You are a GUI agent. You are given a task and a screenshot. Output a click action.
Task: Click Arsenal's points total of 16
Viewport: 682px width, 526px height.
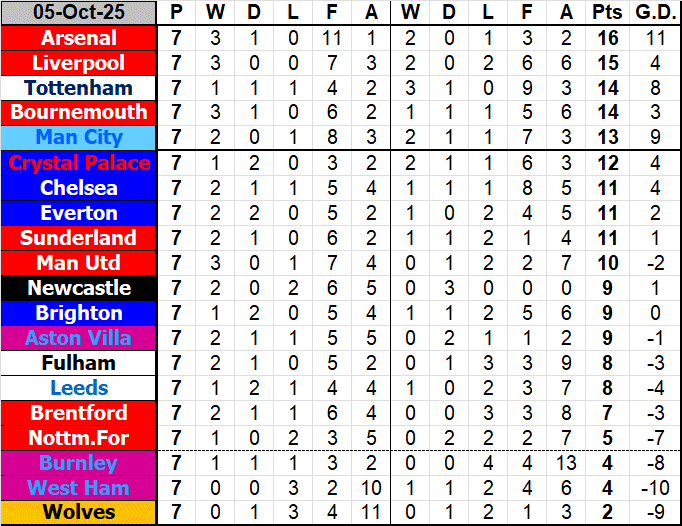[606, 38]
